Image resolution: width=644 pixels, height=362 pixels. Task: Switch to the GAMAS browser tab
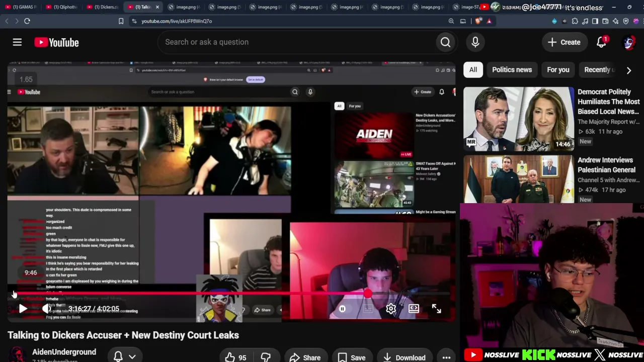pyautogui.click(x=22, y=7)
